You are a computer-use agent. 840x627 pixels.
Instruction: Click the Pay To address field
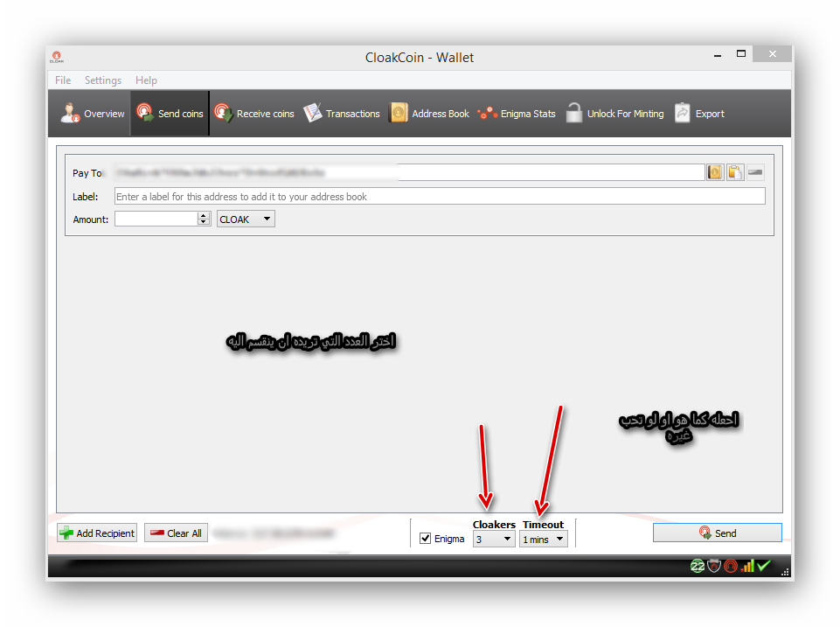point(409,172)
